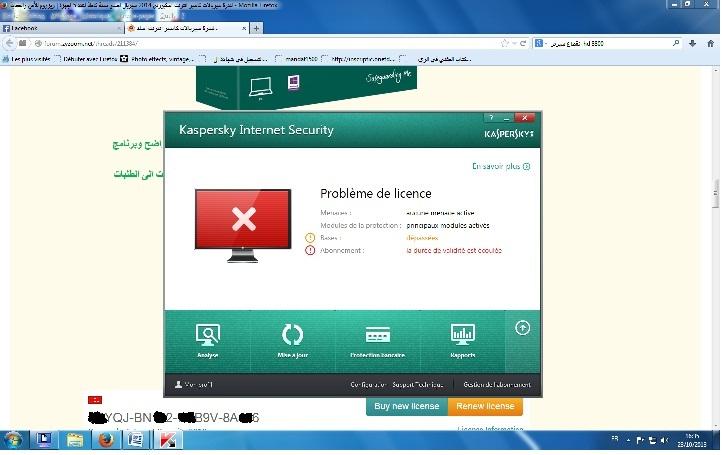This screenshot has width=722, height=455.
Task: Open the Les plus visités bookmark
Action: 26,59
